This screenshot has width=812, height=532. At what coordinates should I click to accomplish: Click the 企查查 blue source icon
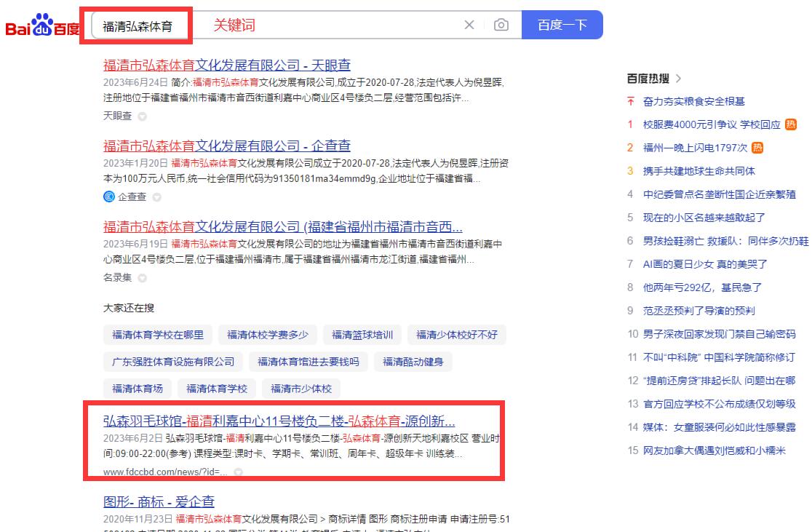click(108, 196)
